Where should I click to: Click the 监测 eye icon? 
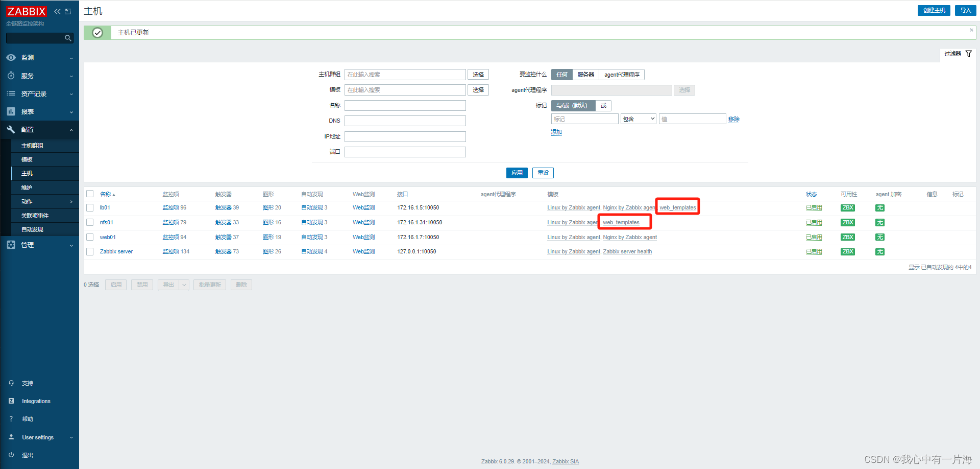[x=11, y=58]
